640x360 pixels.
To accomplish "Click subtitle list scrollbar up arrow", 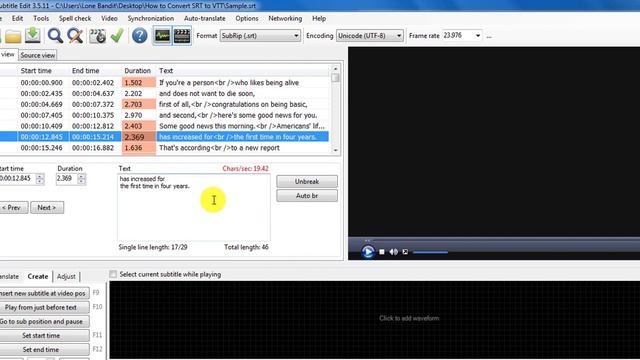I will pyautogui.click(x=336, y=69).
